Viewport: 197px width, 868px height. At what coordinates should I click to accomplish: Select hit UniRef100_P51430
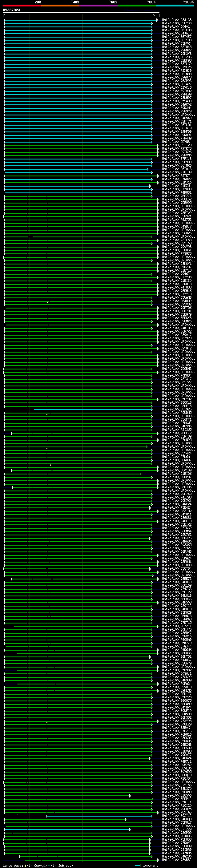pyautogui.click(x=177, y=101)
